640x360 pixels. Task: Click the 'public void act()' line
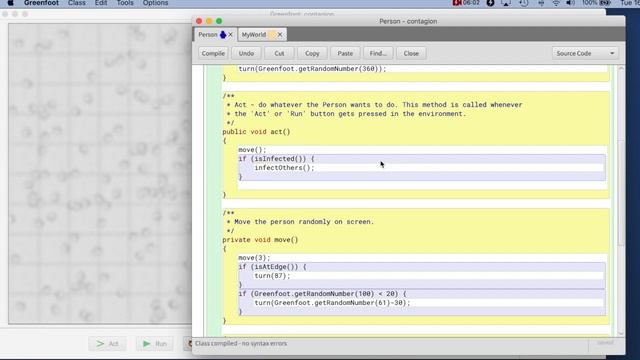coord(256,132)
